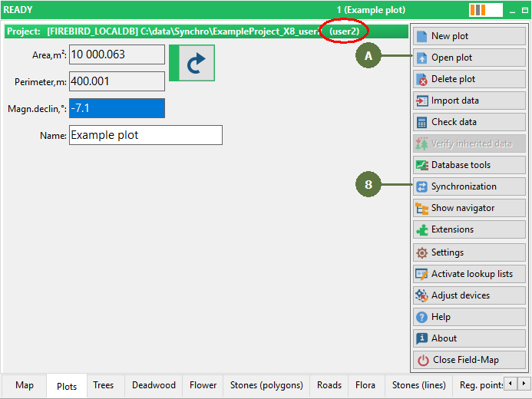The width and height of the screenshot is (532, 399).
Task: Click the Delete plot icon
Action: 421,79
